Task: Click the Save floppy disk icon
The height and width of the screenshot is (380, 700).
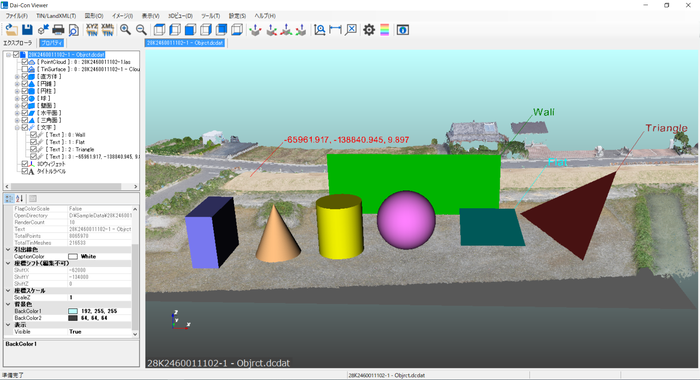Action: click(27, 30)
